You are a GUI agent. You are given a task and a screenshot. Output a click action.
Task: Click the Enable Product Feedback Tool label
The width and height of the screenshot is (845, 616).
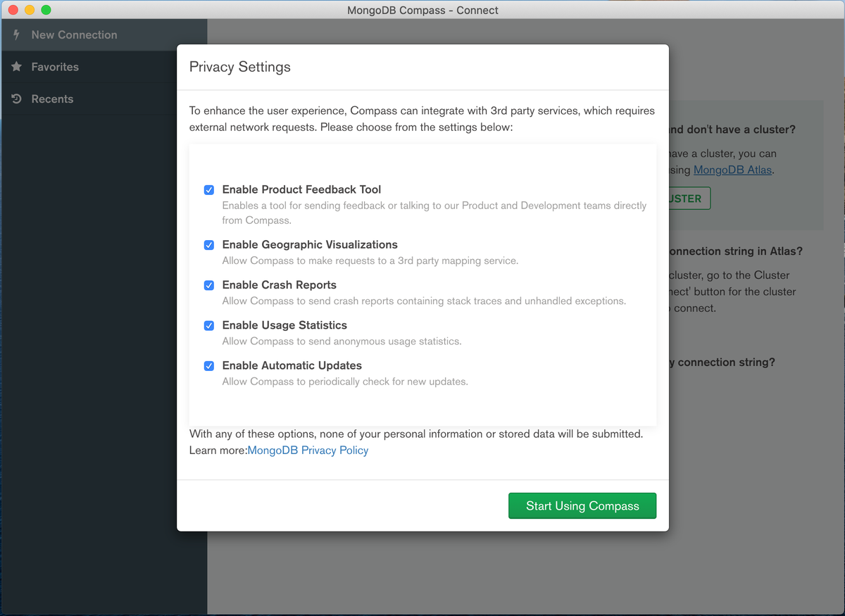pyautogui.click(x=301, y=189)
